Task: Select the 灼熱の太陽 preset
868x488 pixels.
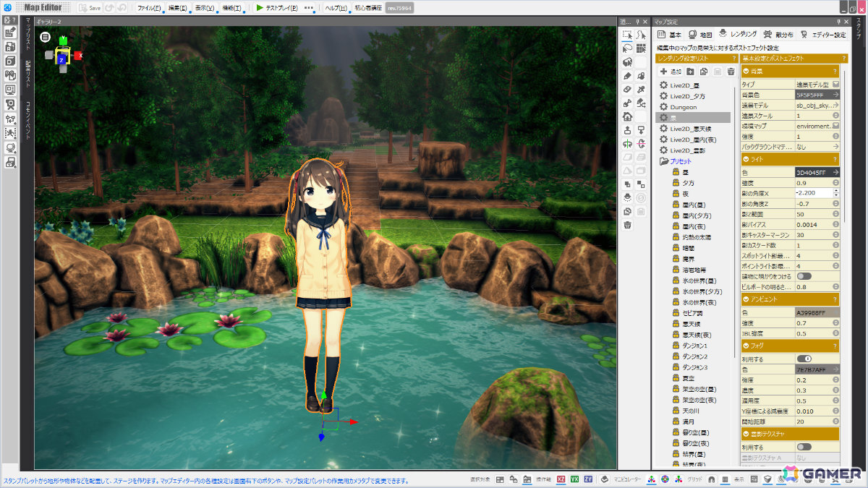Action: pos(696,237)
